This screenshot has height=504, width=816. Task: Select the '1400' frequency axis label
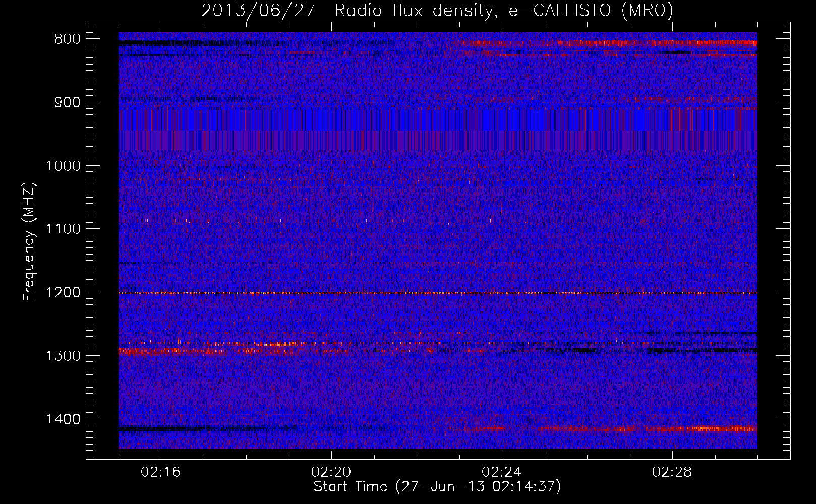(x=63, y=419)
